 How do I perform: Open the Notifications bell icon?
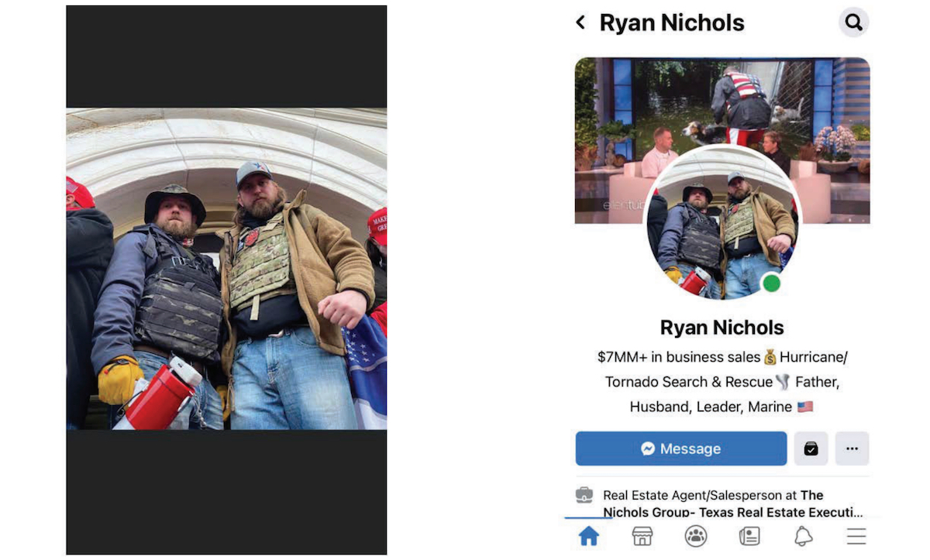(804, 536)
